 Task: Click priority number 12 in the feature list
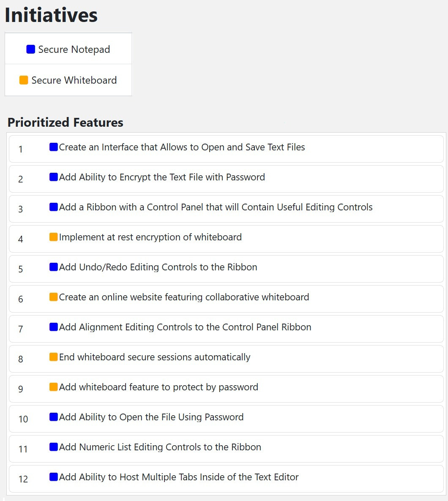23,479
